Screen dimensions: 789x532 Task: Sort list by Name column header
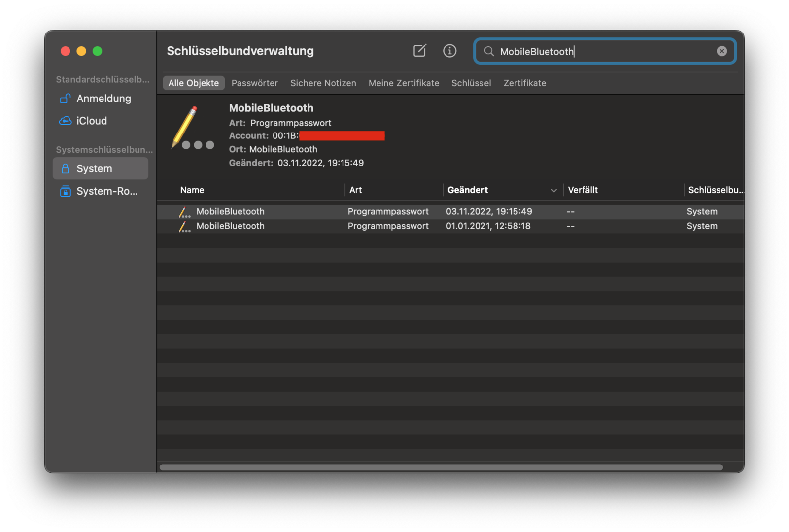[192, 190]
